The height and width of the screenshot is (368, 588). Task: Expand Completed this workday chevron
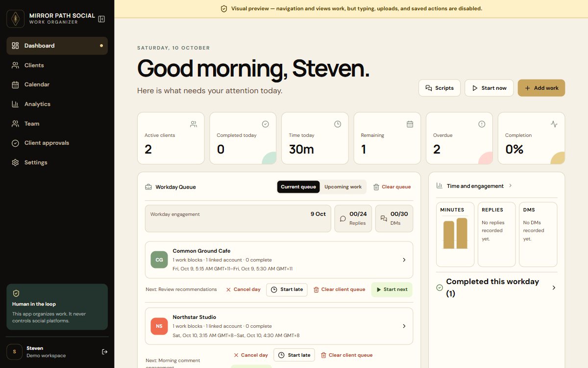point(554,288)
